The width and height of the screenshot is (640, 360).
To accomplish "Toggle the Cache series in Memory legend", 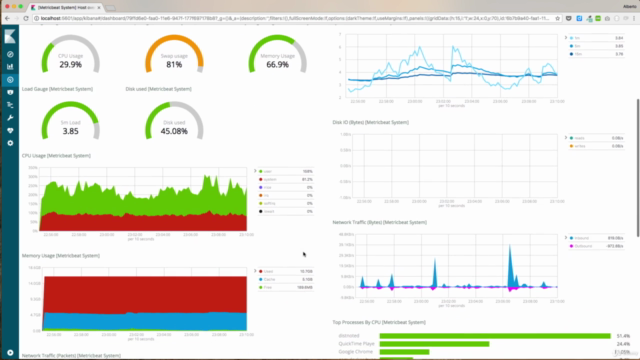I will (286, 280).
